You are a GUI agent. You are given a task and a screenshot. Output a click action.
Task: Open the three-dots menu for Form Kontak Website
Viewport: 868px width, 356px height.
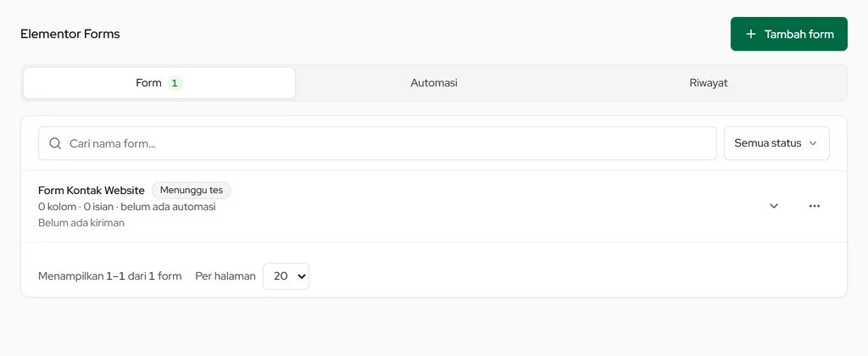point(814,206)
